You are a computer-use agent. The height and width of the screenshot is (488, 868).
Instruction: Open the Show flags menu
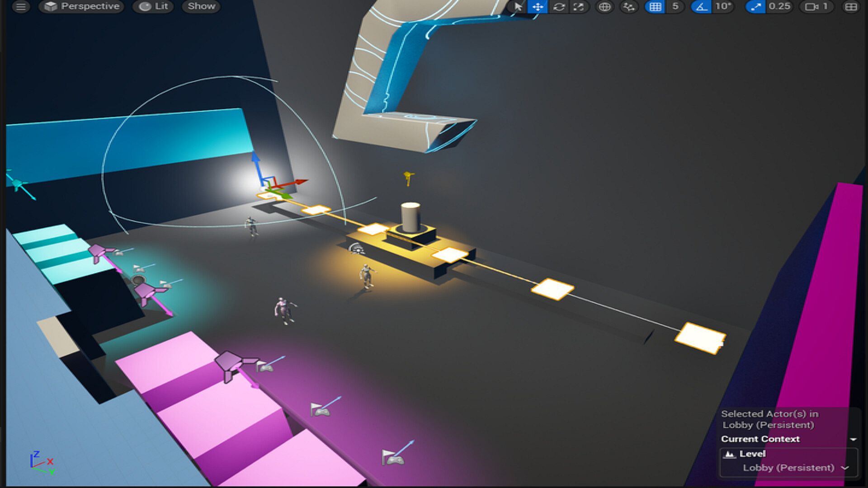coord(201,6)
